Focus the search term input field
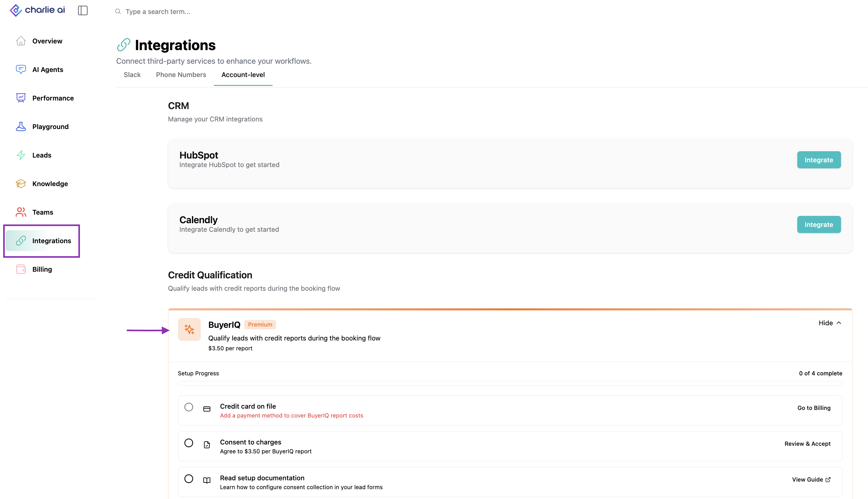Screen dimensions: 868x499 (158, 12)
